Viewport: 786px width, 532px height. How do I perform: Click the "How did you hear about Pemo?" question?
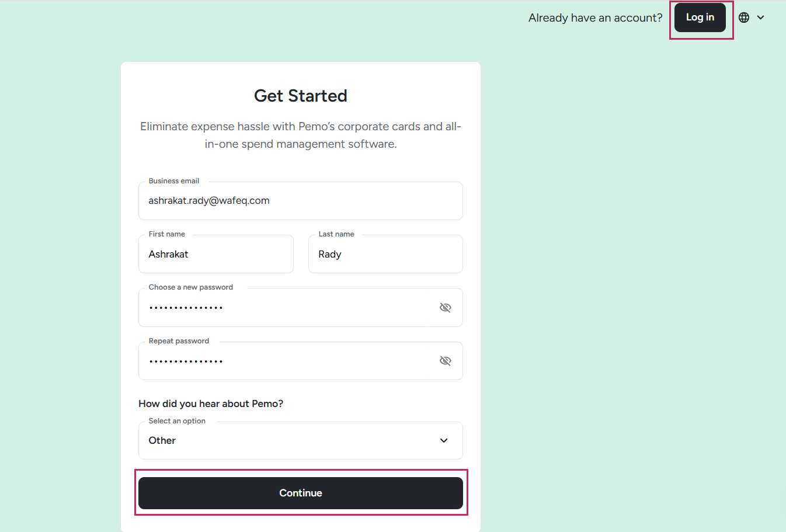point(211,404)
